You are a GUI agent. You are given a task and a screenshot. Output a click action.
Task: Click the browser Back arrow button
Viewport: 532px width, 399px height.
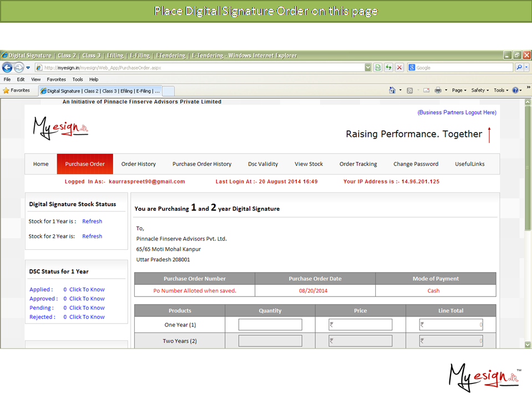click(7, 68)
